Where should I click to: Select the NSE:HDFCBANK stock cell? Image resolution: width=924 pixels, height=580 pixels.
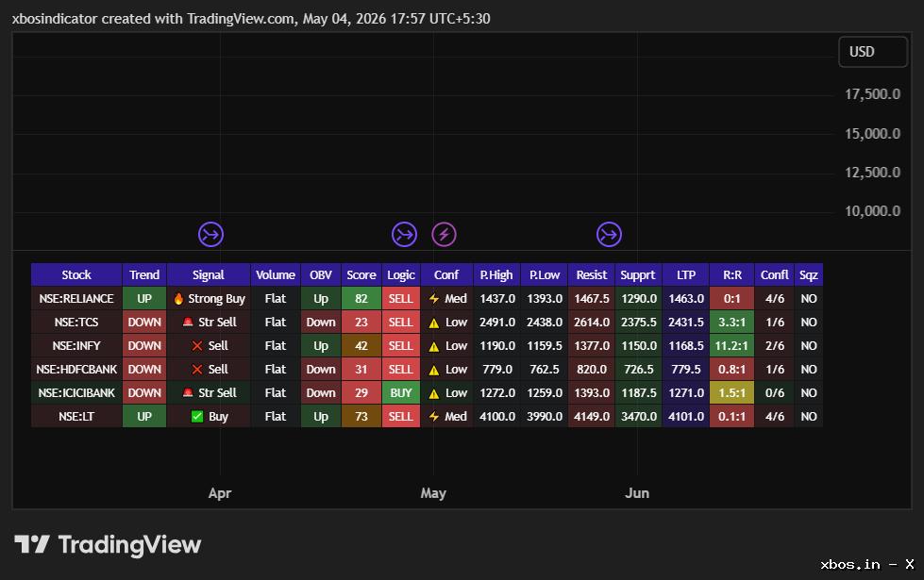(x=76, y=369)
